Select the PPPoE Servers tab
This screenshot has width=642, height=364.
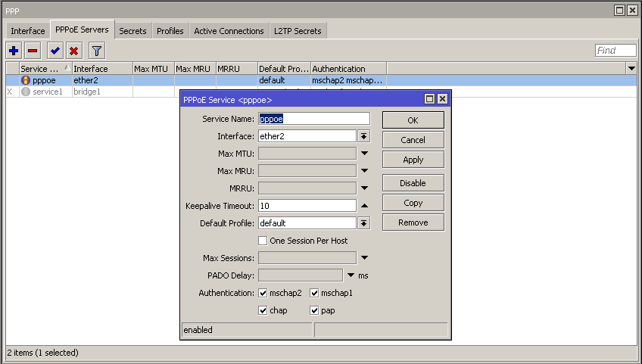click(82, 30)
